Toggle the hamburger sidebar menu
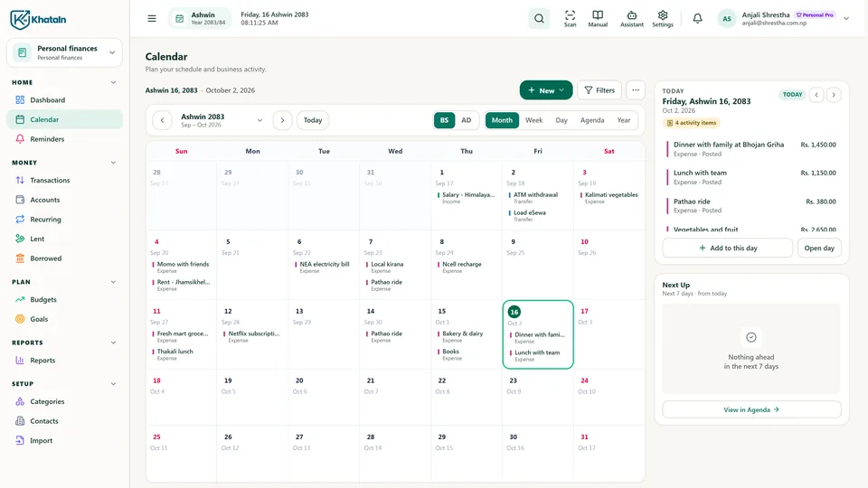868x488 pixels. click(152, 18)
